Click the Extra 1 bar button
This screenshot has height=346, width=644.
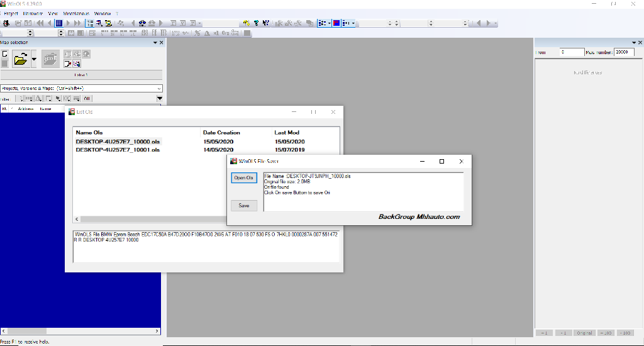[x=81, y=75]
